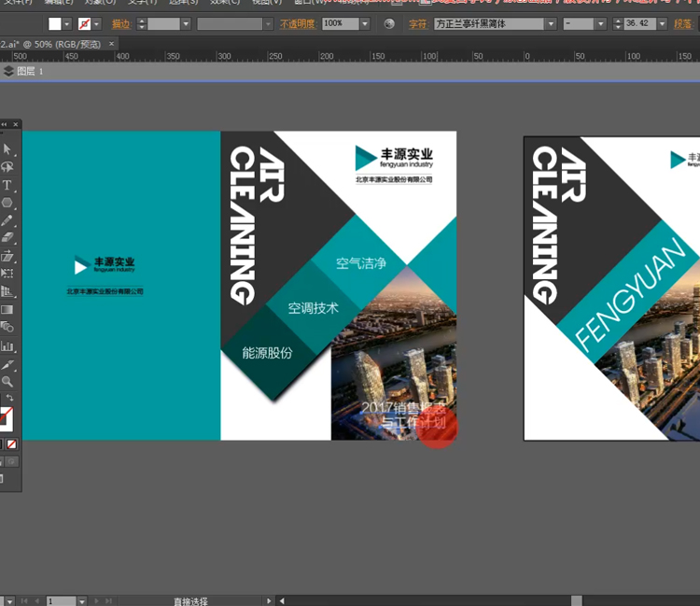This screenshot has width=700, height=606.
Task: Click the recolor artwork globe icon
Action: coord(389,23)
